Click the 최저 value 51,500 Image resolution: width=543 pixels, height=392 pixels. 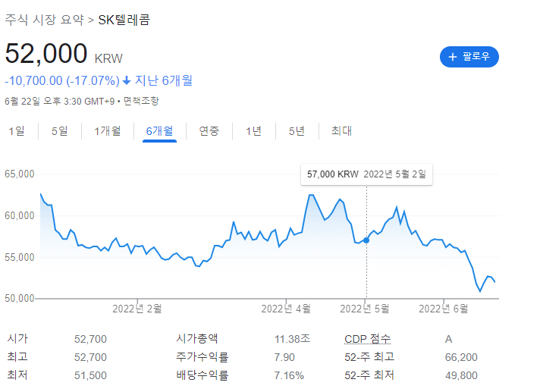[90, 375]
